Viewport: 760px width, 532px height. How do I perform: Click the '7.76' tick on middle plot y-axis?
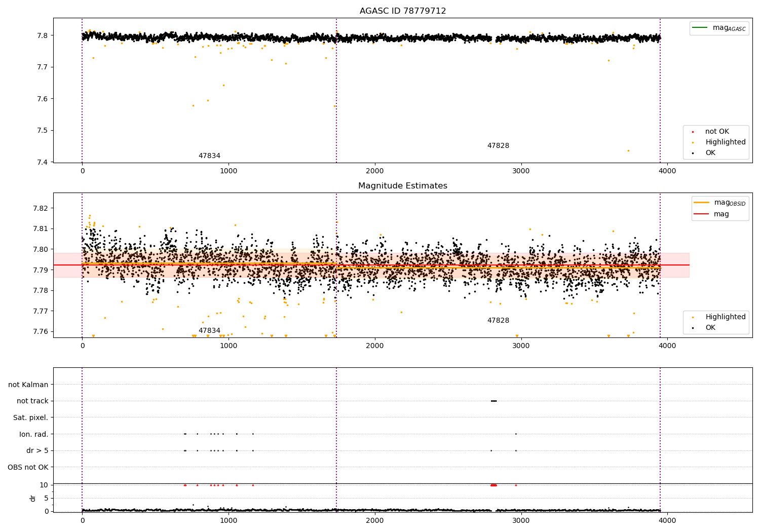[x=41, y=332]
